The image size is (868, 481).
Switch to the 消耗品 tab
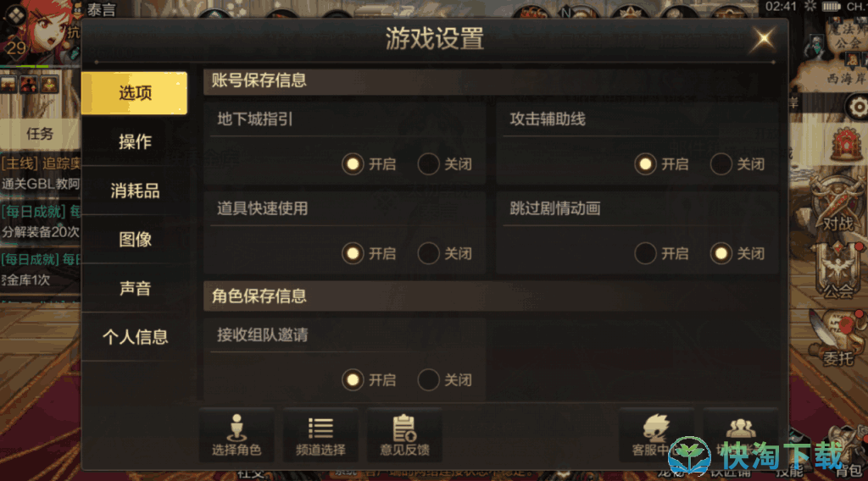[135, 191]
